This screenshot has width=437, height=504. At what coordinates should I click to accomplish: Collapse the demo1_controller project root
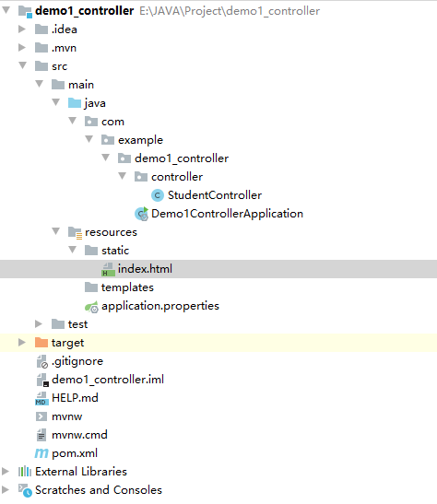tap(6, 10)
